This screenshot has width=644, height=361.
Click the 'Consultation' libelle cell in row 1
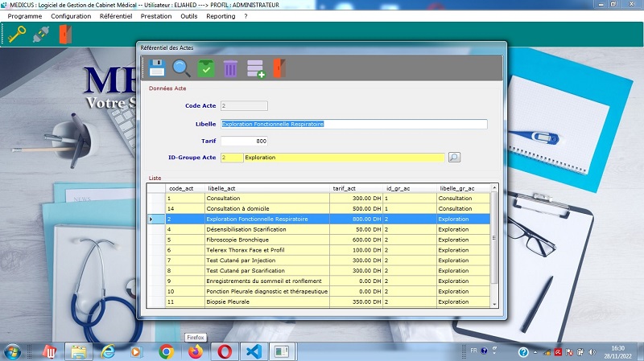(x=267, y=198)
